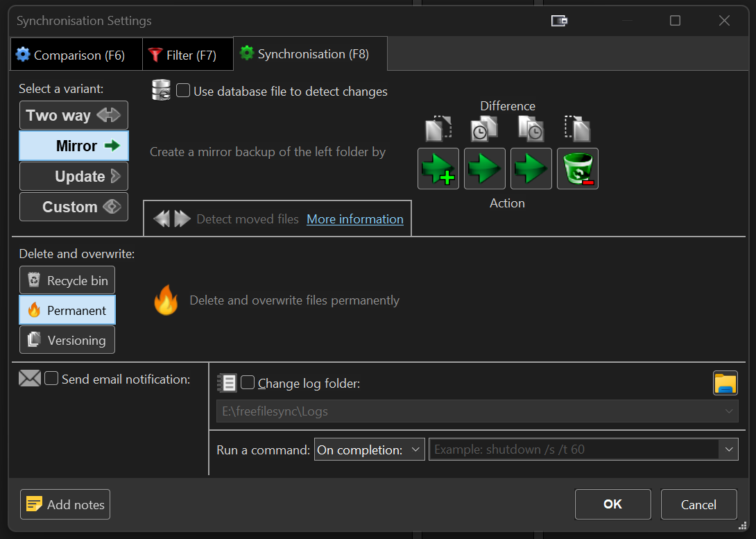
Task: Click the 'Delete and overwrite files permanently' text
Action: pos(294,300)
